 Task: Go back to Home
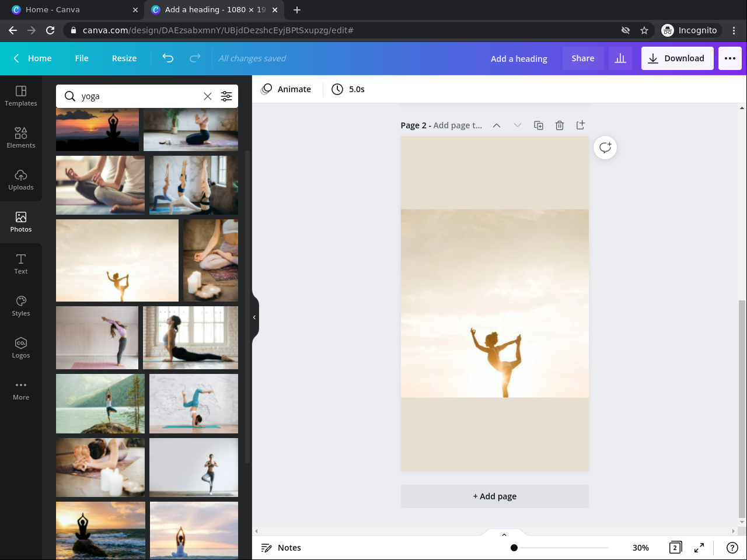[x=33, y=58]
